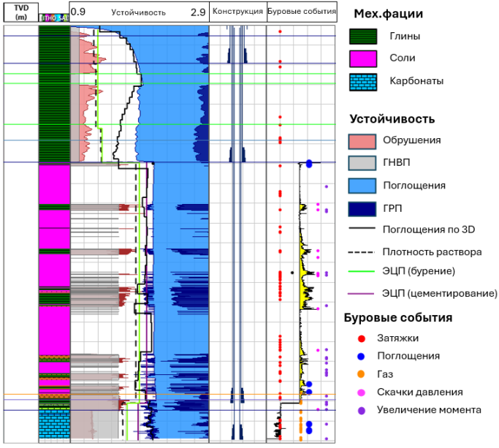
Task: Click the red Затяжки legend dot
Action: click(361, 339)
